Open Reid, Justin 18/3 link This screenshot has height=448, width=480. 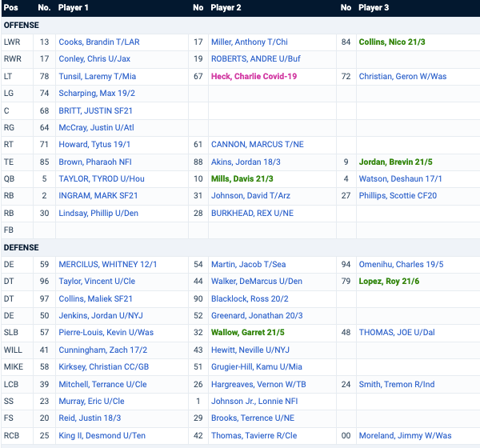click(90, 418)
